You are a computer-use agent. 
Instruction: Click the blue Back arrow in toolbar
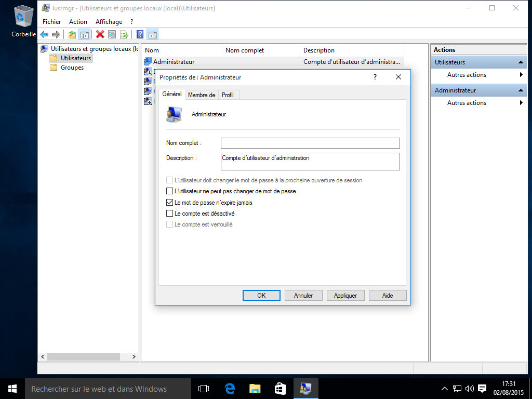point(44,34)
